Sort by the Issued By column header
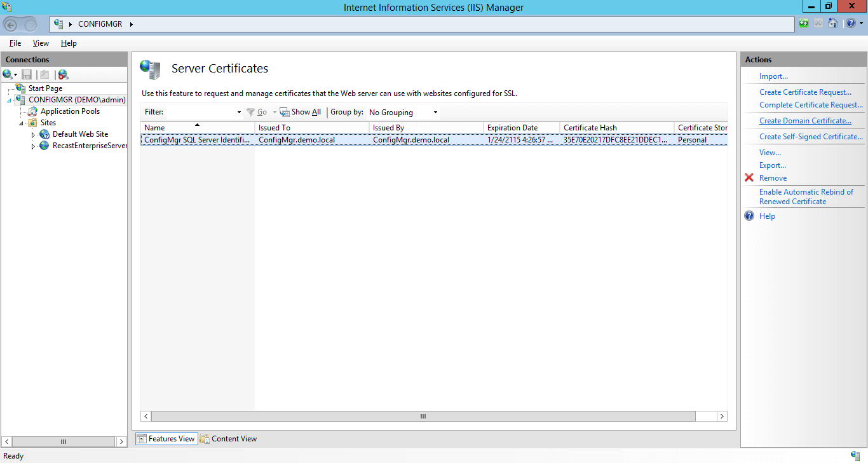Viewport: 868px width, 463px height. [x=426, y=128]
